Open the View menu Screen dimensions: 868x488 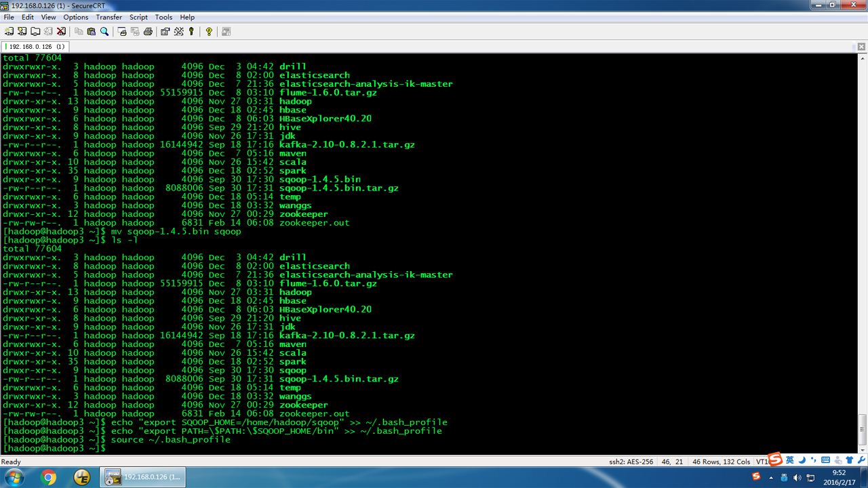(49, 17)
